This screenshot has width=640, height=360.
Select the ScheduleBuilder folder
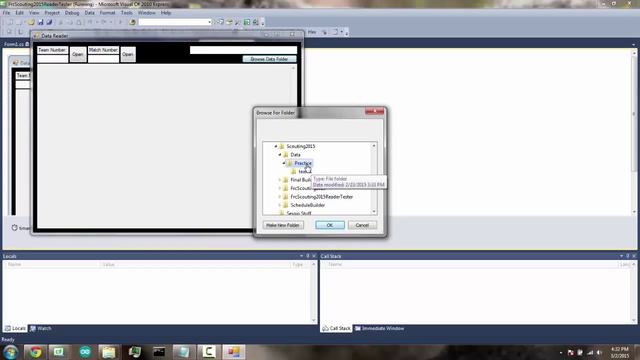click(x=308, y=205)
